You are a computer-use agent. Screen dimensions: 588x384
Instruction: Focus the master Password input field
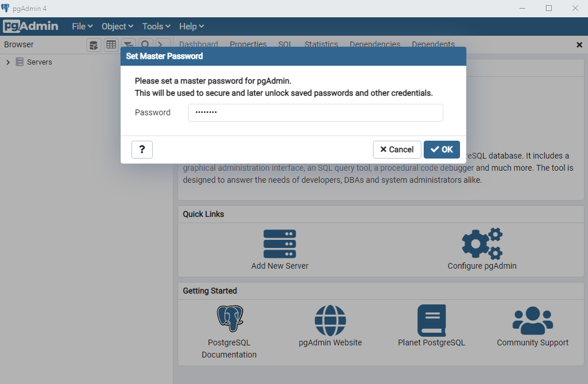(315, 112)
